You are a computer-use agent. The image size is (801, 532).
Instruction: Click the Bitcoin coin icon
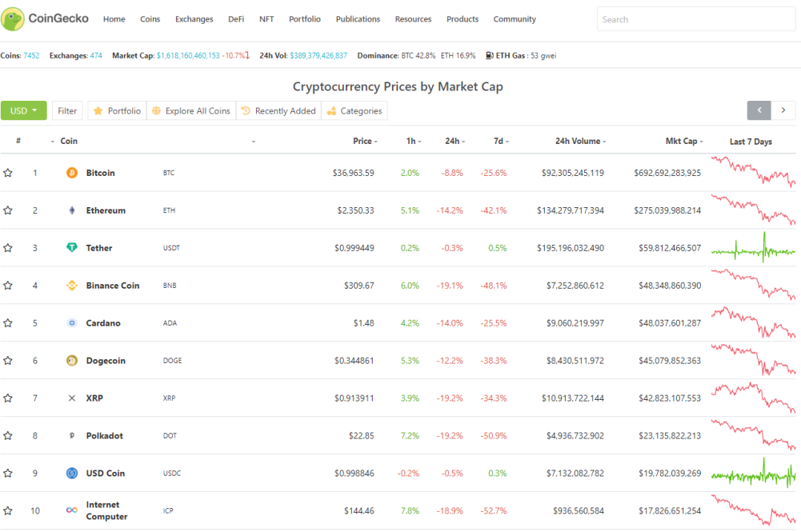pyautogui.click(x=72, y=173)
